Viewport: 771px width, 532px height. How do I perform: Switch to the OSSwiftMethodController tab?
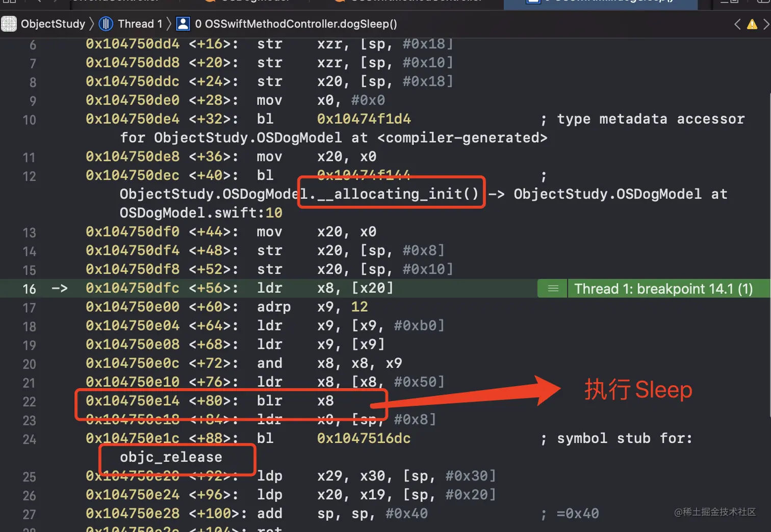(x=413, y=1)
